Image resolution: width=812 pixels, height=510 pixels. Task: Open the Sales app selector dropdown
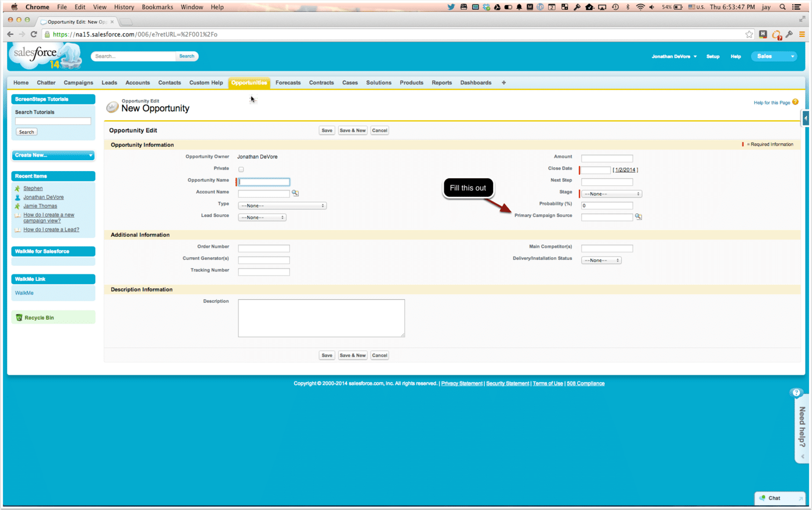coord(774,56)
